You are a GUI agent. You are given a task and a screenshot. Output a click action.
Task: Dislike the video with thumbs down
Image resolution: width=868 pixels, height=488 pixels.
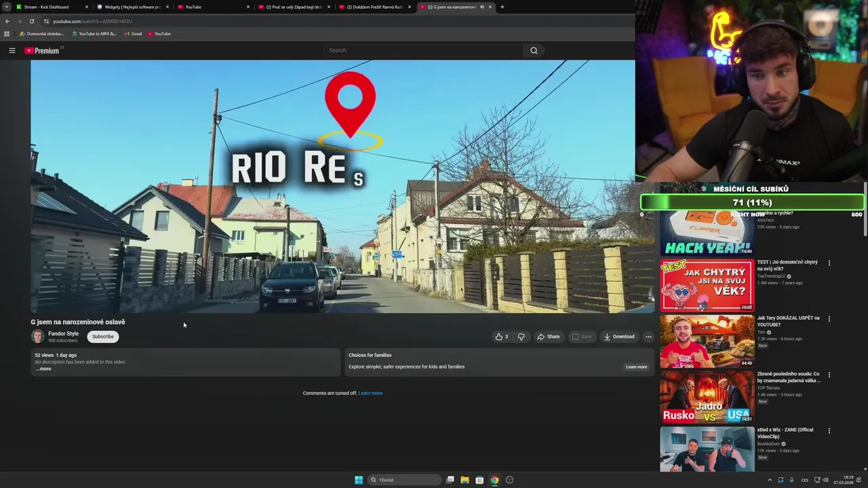pyautogui.click(x=521, y=337)
